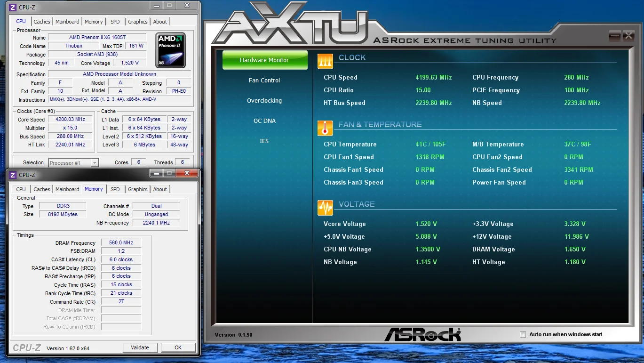The image size is (644, 363).
Task: Minimize the ASRock AXTU window
Action: [x=614, y=36]
